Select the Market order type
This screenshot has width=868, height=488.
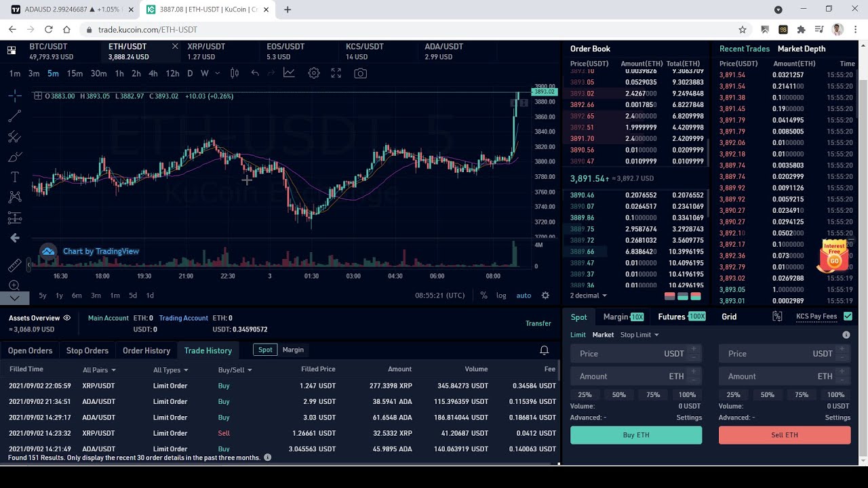(x=603, y=335)
